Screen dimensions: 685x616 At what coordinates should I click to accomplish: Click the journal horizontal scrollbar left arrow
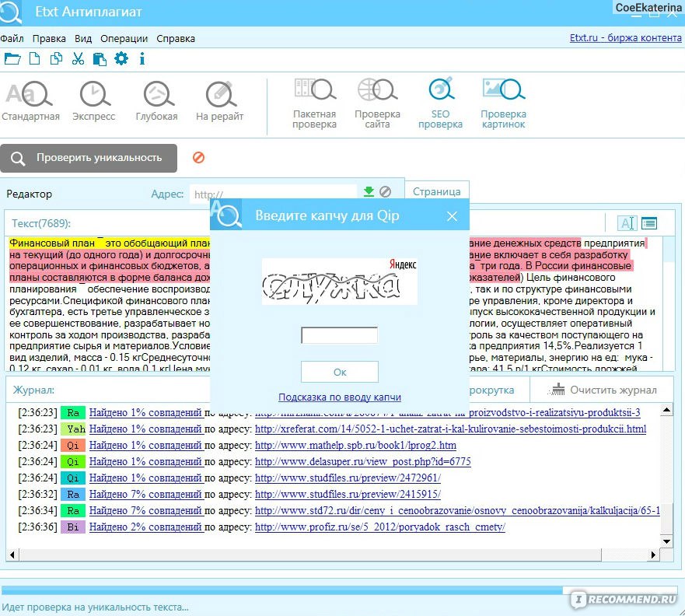[12, 555]
